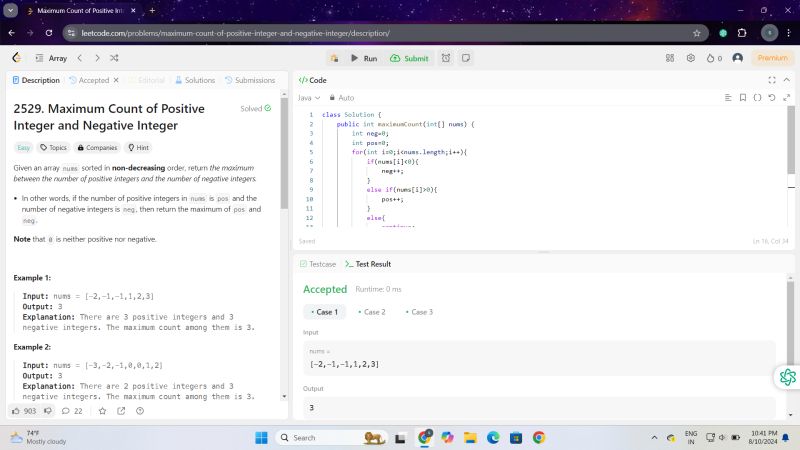This screenshot has height=450, width=800.
Task: Open the Submissions tab
Action: click(250, 80)
